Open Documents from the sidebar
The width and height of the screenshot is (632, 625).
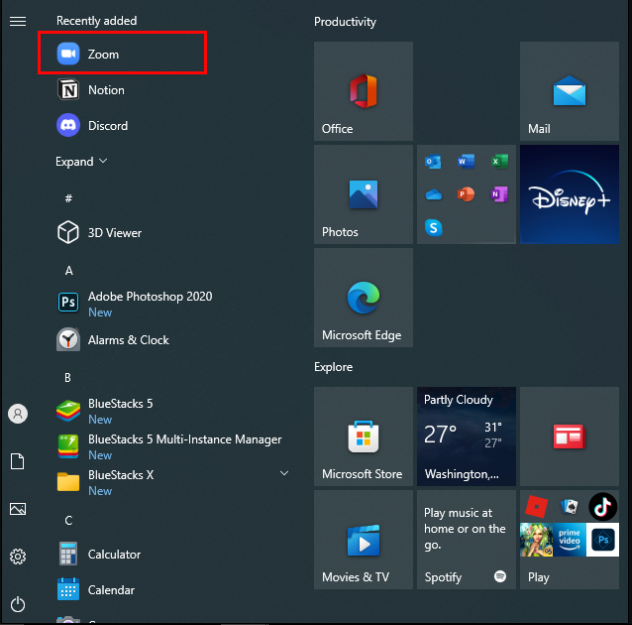click(x=18, y=461)
